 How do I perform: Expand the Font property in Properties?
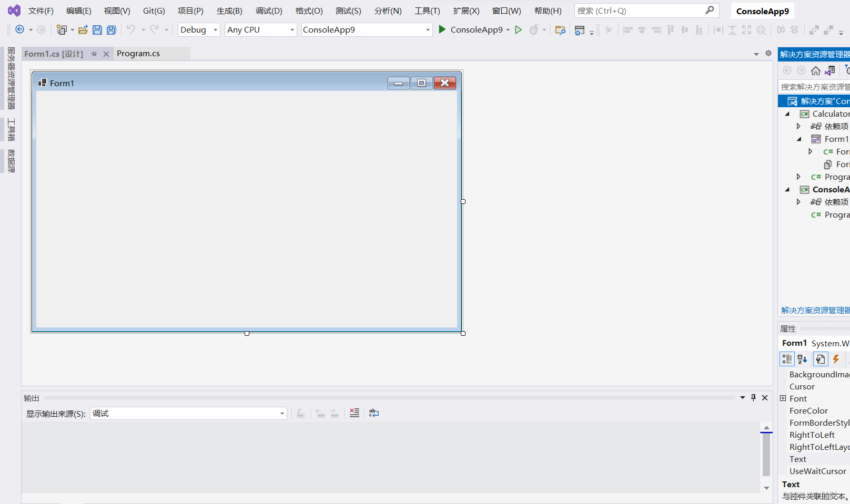pos(783,398)
